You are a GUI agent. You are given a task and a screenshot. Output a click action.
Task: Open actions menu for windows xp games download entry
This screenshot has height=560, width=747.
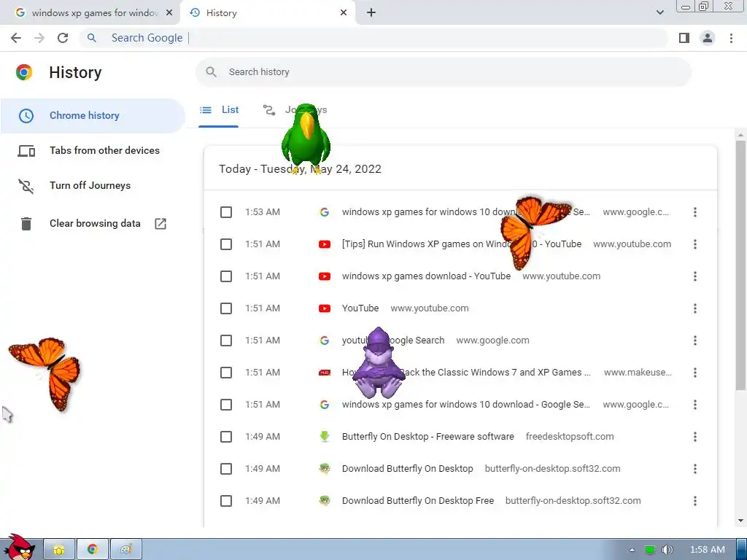(x=695, y=276)
